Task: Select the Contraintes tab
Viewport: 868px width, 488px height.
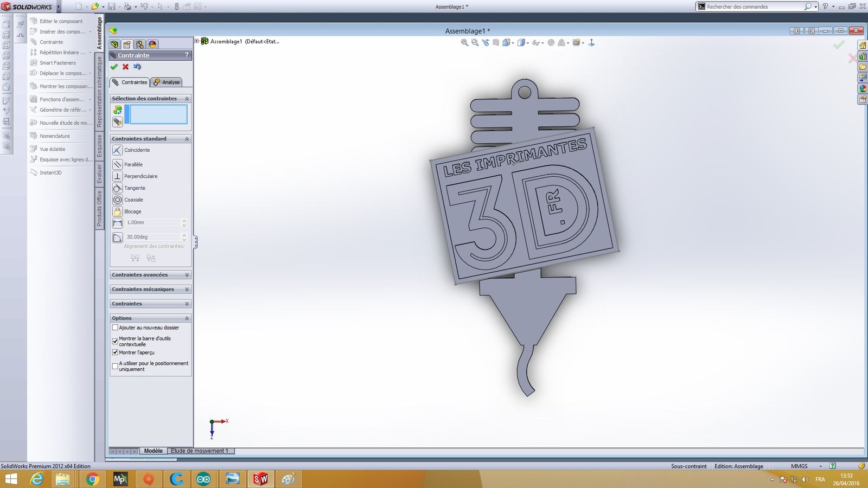Action: (x=130, y=82)
